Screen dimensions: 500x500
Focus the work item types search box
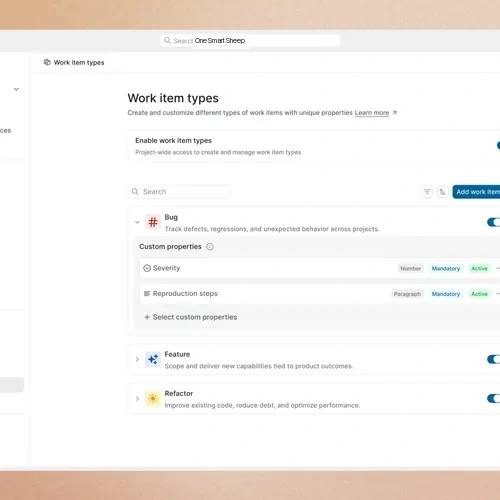pyautogui.click(x=178, y=192)
